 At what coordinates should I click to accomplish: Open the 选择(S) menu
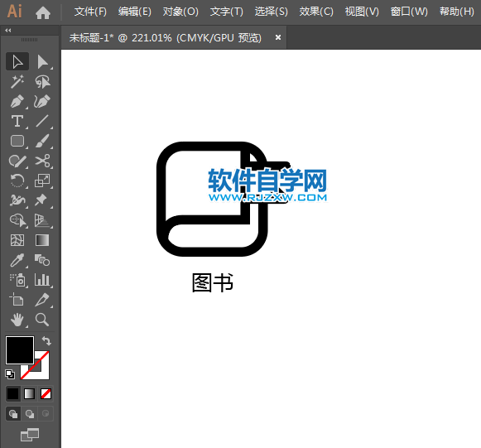(x=272, y=12)
